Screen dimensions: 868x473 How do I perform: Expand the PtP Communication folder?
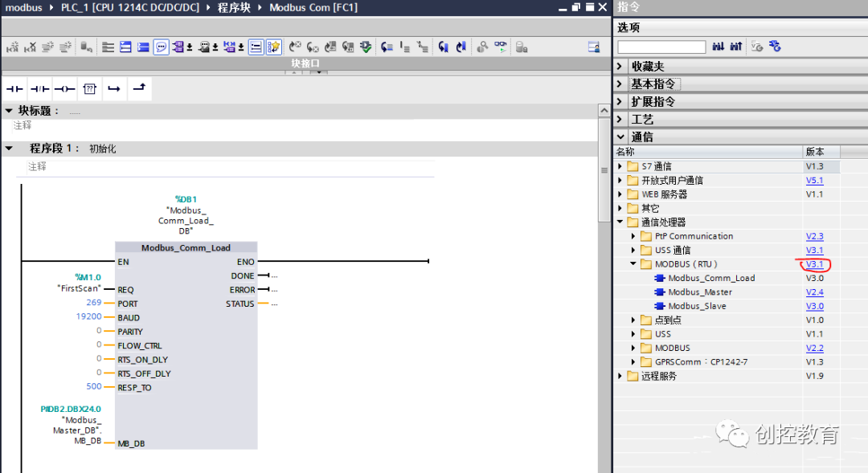point(633,236)
